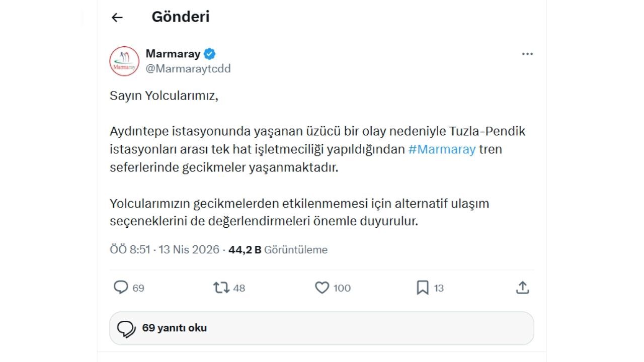This screenshot has width=644, height=362.
Task: Open the post timestamp link
Action: click(x=165, y=249)
